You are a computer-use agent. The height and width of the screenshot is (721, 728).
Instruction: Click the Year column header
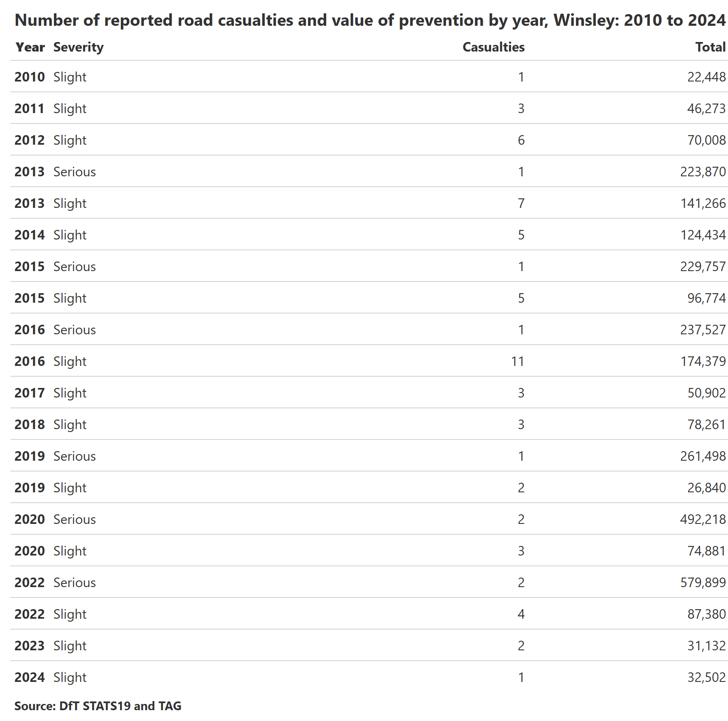30,47
